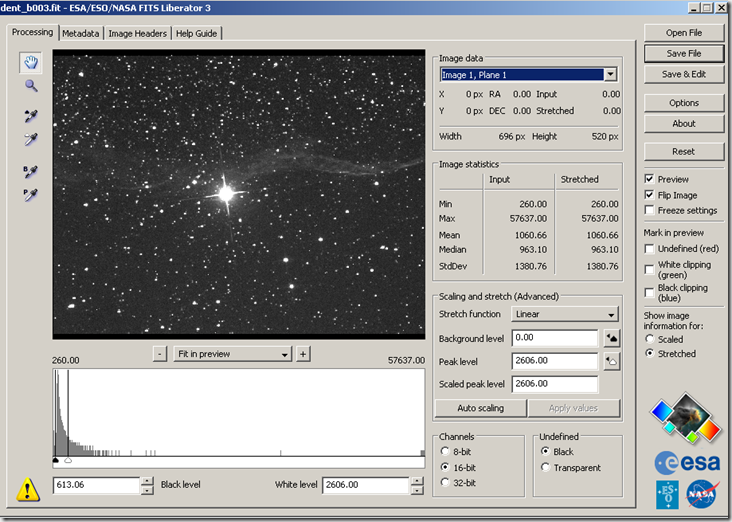Click the Save & Edit button
Screen dimensions: 732x522
point(683,74)
